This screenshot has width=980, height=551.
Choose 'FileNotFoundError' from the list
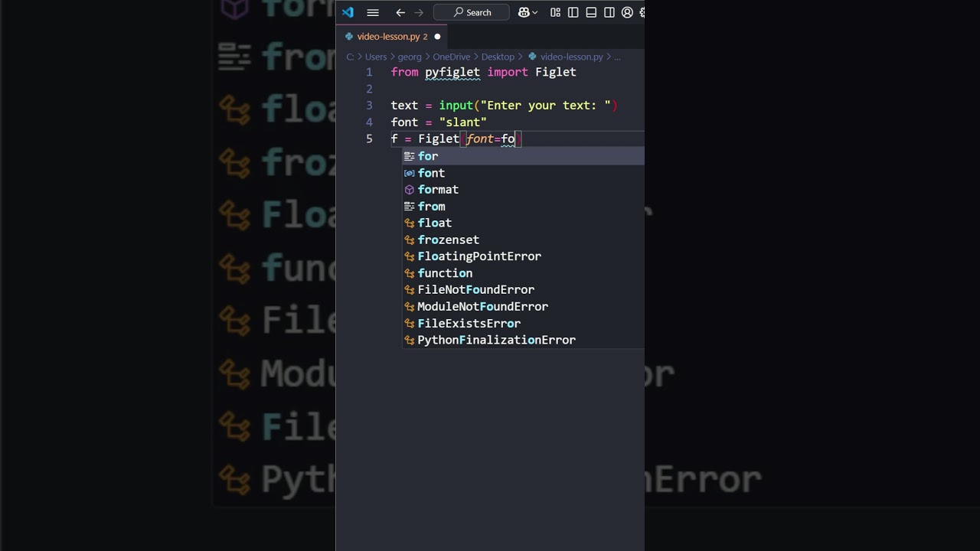[x=524, y=290]
